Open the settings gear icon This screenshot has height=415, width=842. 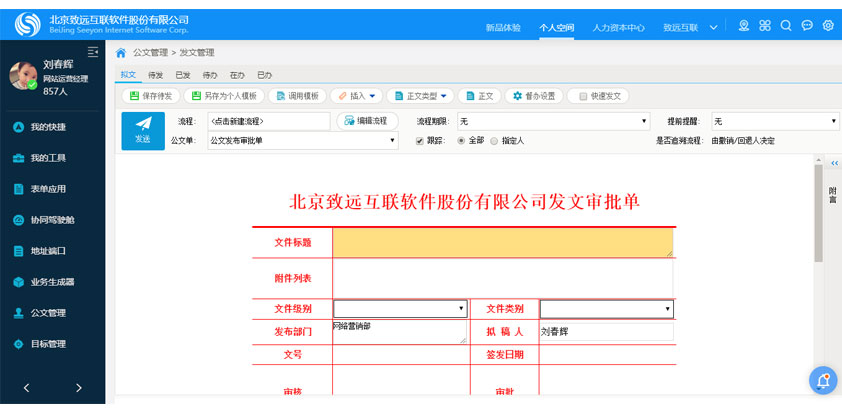pyautogui.click(x=828, y=26)
